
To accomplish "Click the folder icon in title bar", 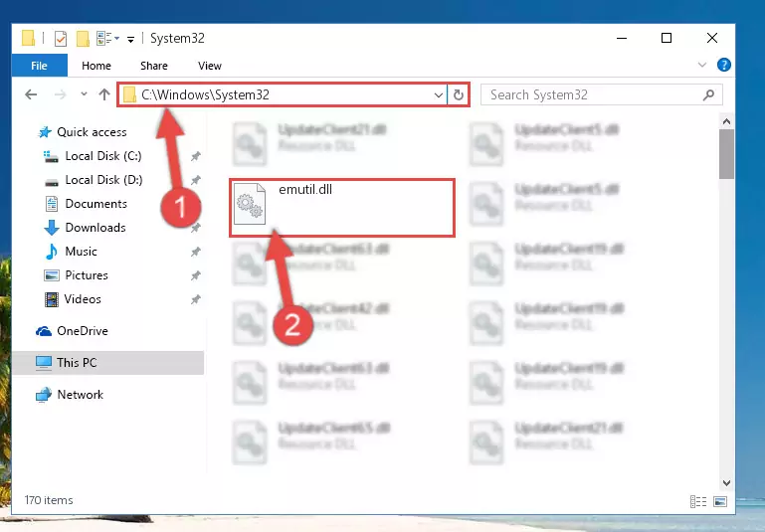I will coord(28,38).
